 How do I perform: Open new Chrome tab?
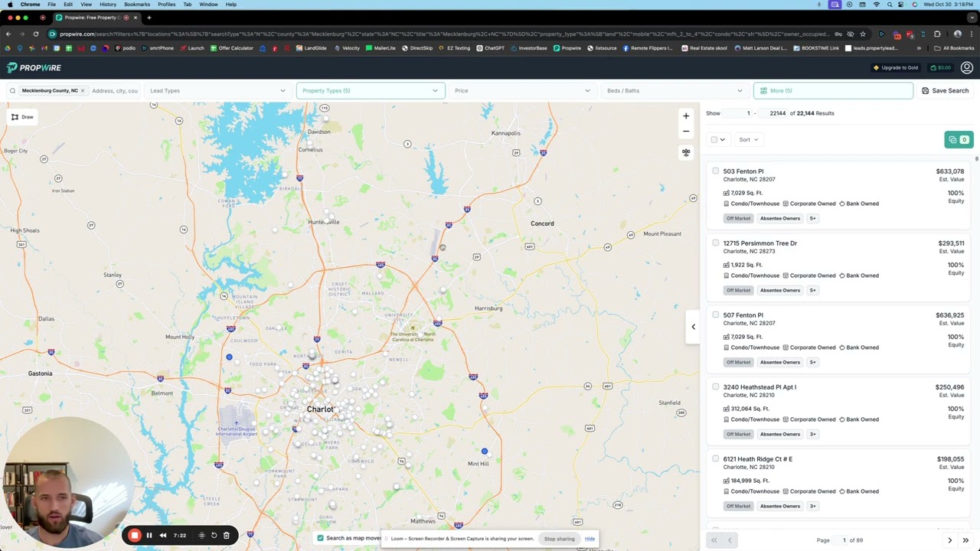tap(149, 17)
